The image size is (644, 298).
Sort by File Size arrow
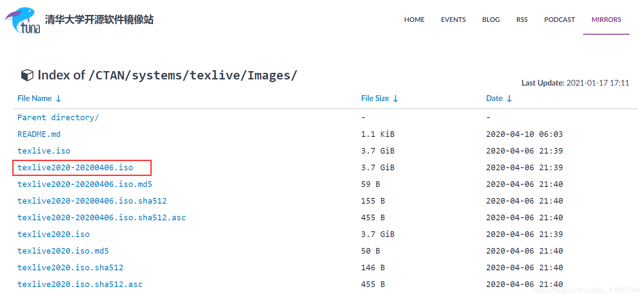pyautogui.click(x=395, y=99)
